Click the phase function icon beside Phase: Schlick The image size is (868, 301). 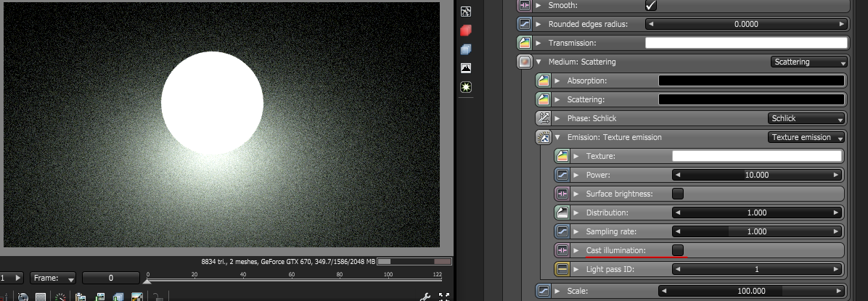543,118
